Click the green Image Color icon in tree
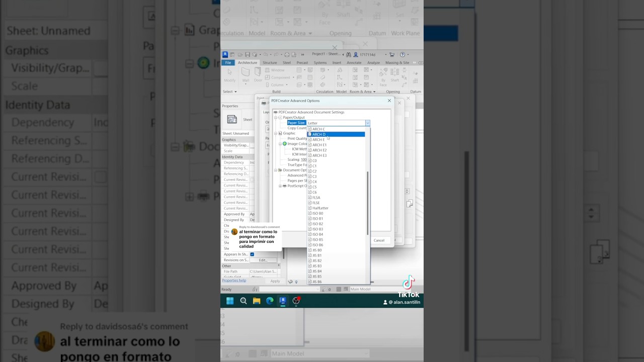The image size is (644, 362). [x=285, y=144]
